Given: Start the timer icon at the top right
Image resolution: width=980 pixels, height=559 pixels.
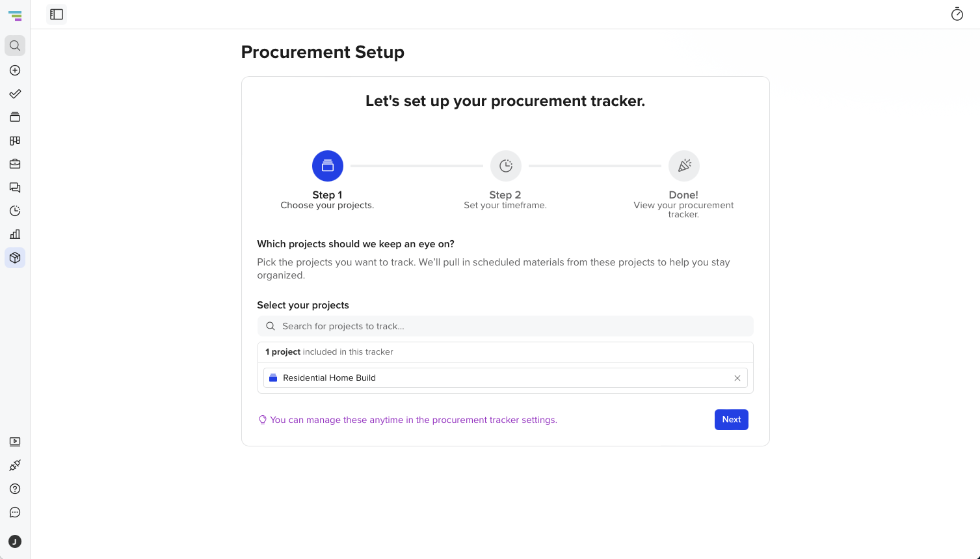Looking at the screenshot, I should (x=957, y=14).
